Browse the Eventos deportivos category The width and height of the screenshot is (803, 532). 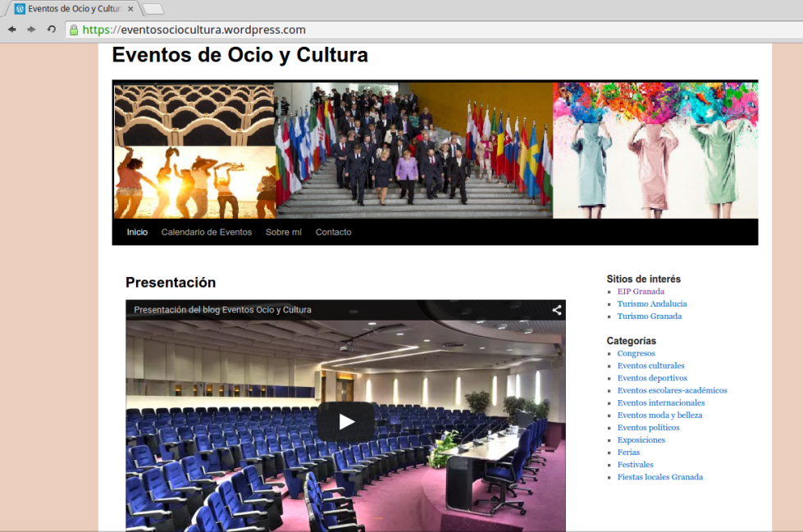tap(652, 378)
